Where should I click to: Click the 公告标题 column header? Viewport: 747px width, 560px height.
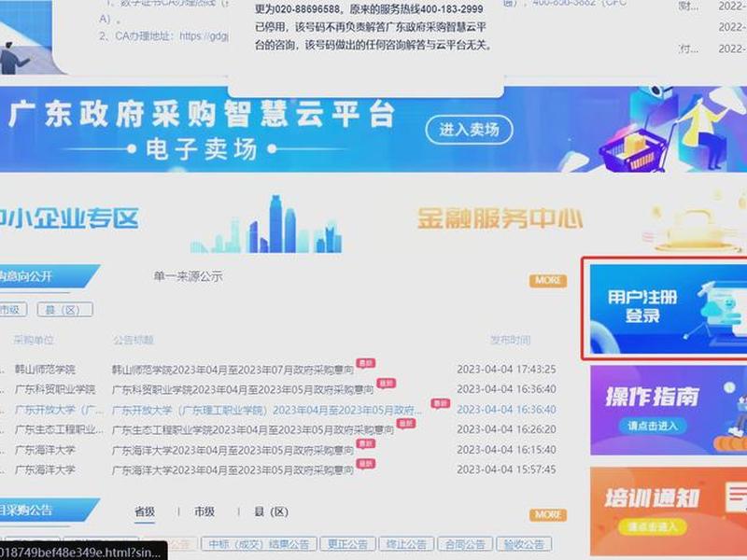(133, 340)
